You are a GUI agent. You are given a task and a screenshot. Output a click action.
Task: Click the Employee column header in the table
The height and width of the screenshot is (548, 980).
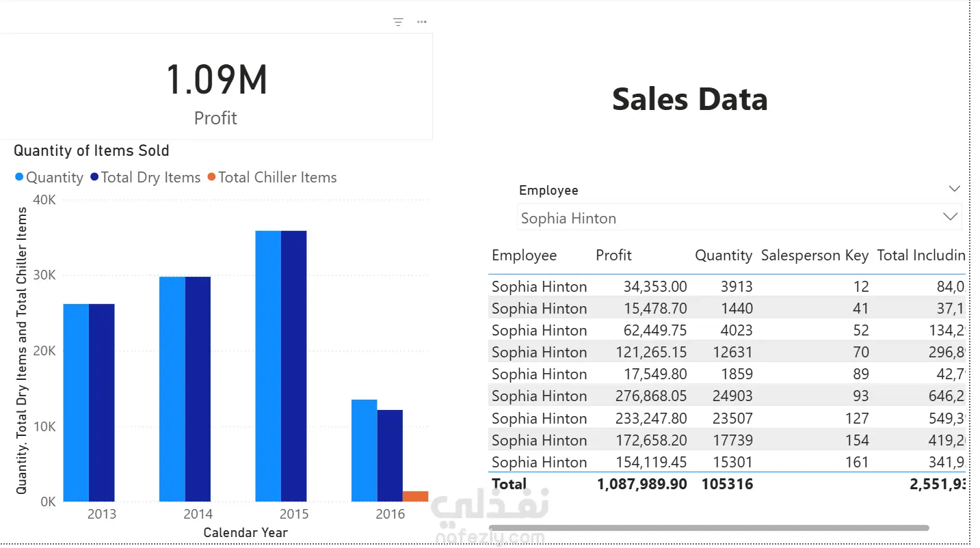point(524,256)
